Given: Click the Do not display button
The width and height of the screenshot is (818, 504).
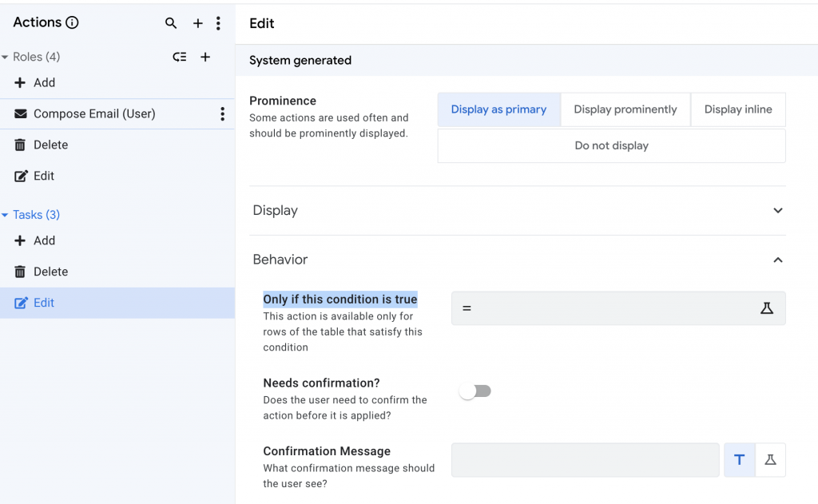Looking at the screenshot, I should (x=611, y=146).
